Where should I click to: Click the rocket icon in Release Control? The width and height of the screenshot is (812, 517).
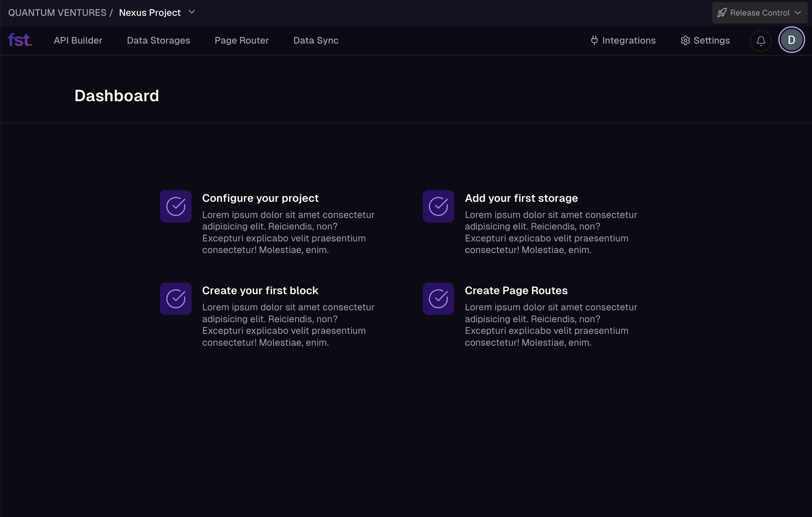pos(722,12)
